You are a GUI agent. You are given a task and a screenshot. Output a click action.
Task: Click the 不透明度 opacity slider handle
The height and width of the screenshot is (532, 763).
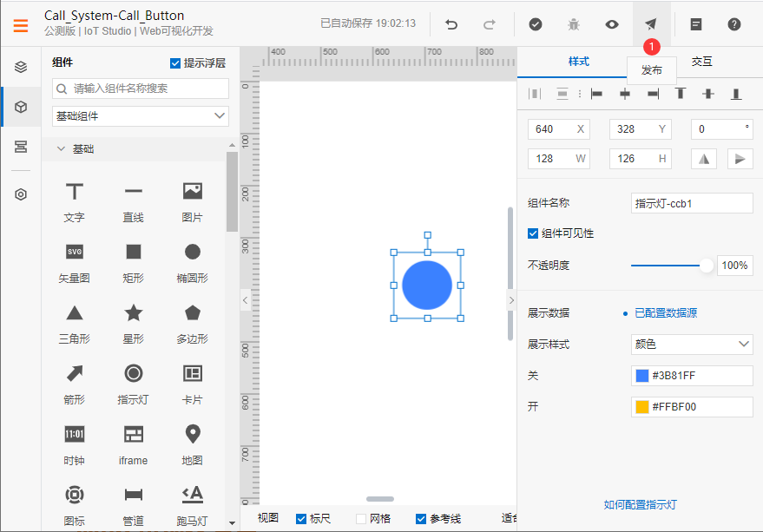[x=706, y=266]
